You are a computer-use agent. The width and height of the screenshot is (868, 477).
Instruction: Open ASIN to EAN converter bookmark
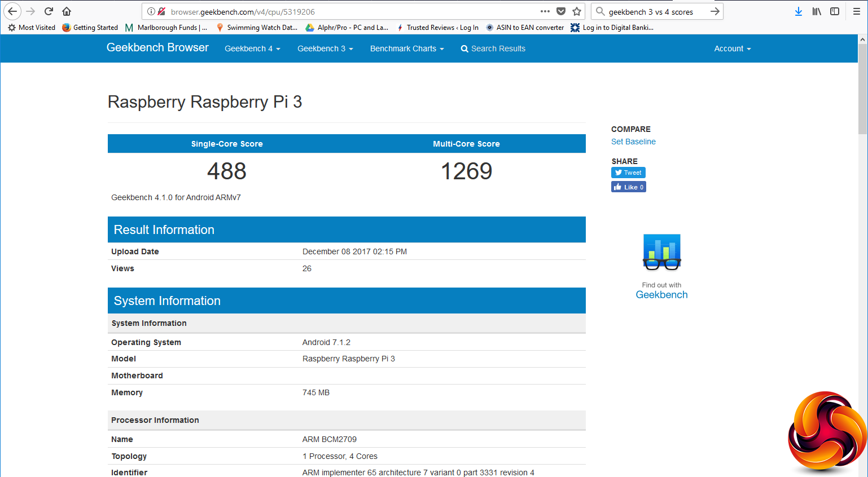pyautogui.click(x=525, y=28)
